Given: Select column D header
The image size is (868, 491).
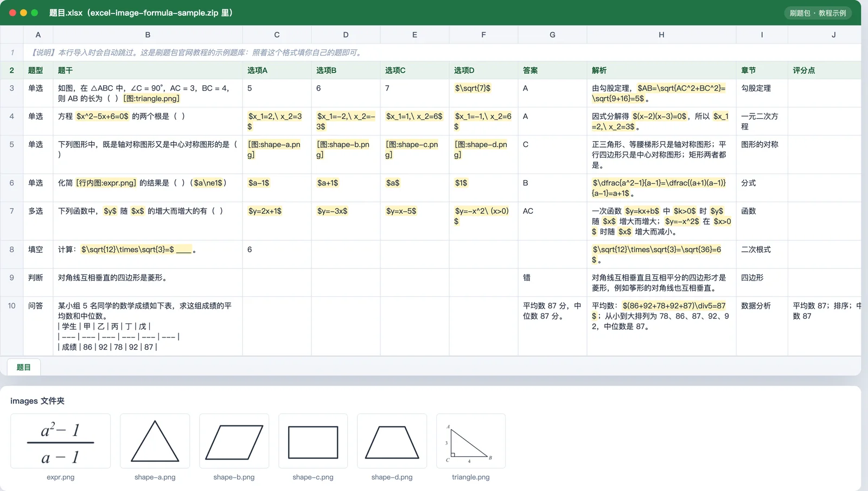Looking at the screenshot, I should pos(346,35).
